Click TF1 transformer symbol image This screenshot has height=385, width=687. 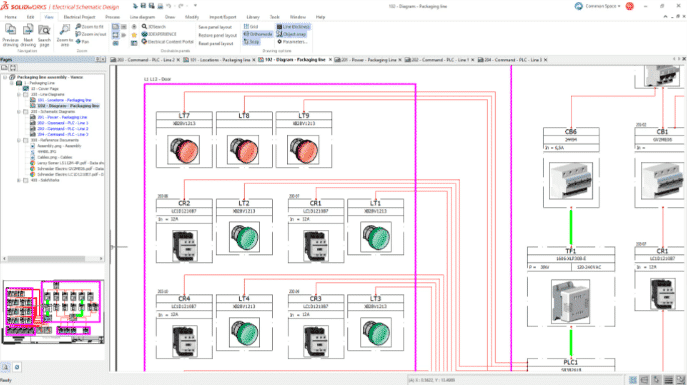(x=570, y=302)
